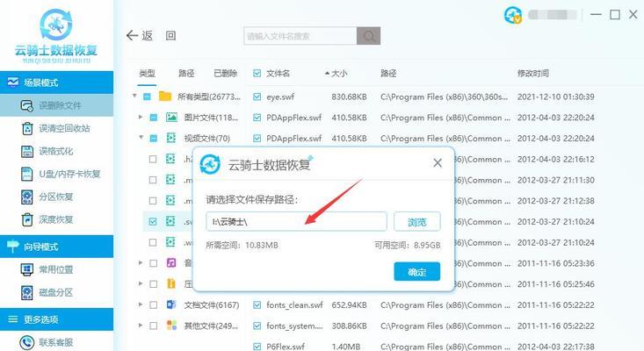Viewport: 644px width, 351px height.
Task: Click the music file type icon
Action: pos(171,263)
